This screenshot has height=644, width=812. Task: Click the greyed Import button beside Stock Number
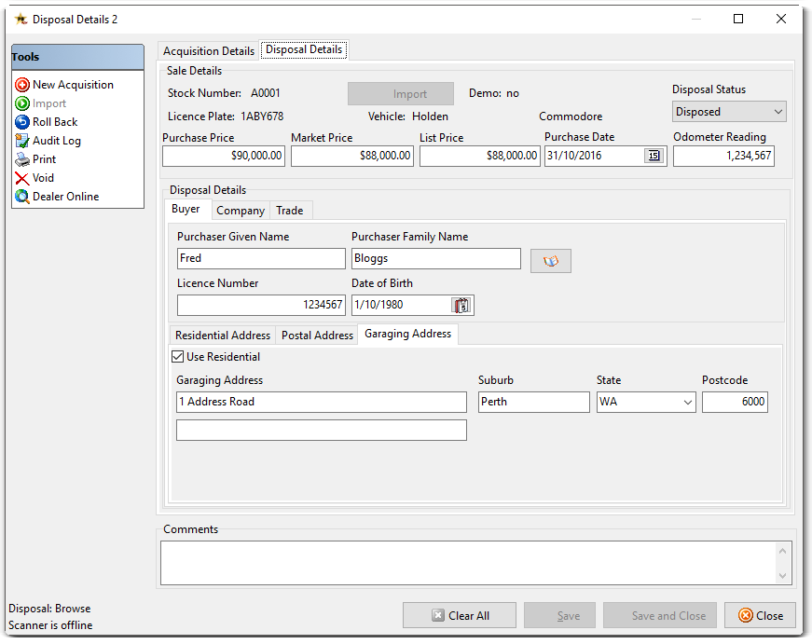tap(401, 94)
